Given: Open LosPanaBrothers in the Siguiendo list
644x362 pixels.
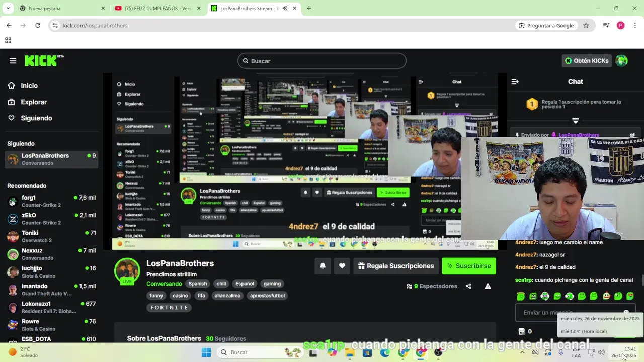Looking at the screenshot, I should click(x=51, y=159).
